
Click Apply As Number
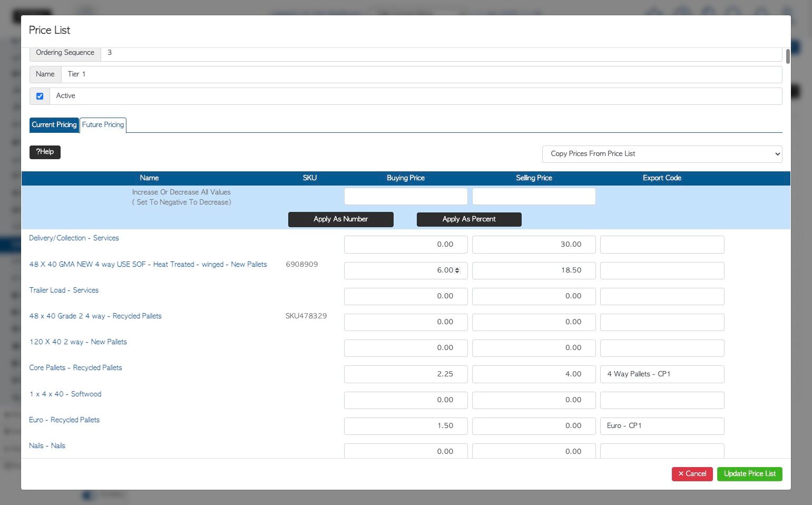pyautogui.click(x=340, y=219)
